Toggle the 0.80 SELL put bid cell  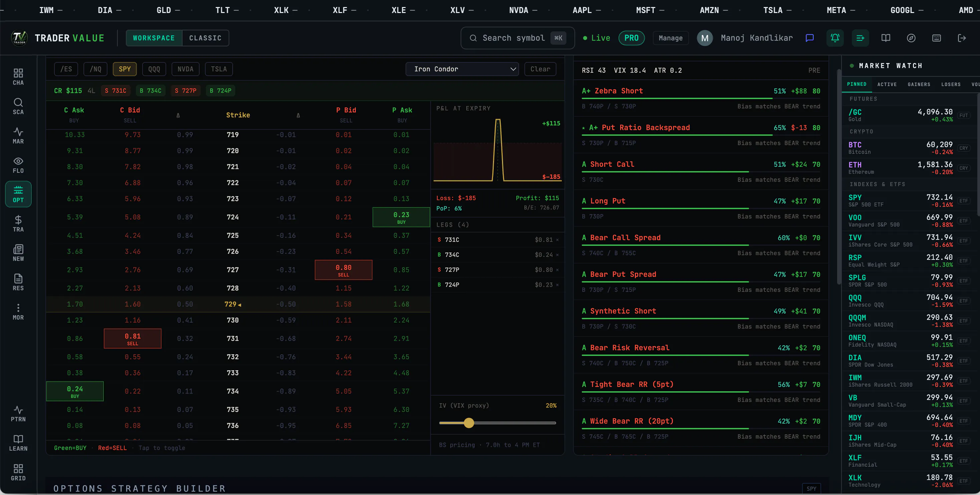(343, 270)
